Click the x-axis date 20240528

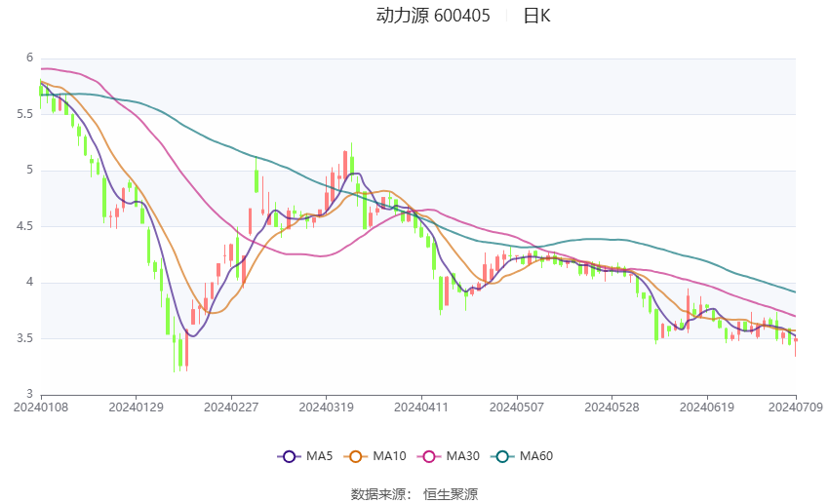click(x=612, y=407)
